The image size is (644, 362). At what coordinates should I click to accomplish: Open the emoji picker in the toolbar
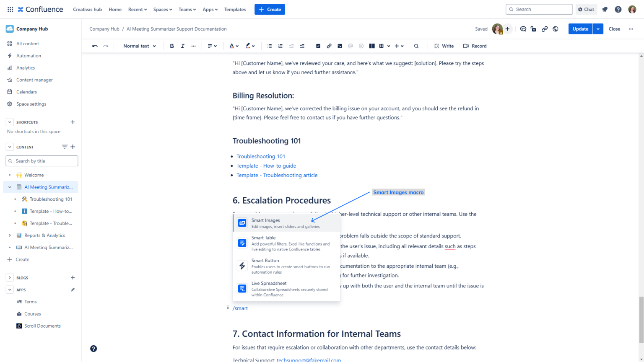361,46
